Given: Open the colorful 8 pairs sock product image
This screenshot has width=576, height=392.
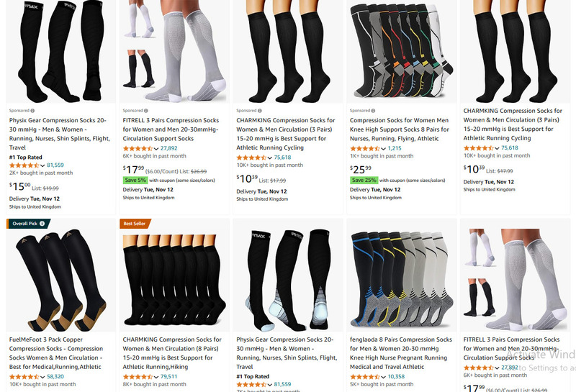Looking at the screenshot, I should (402, 50).
